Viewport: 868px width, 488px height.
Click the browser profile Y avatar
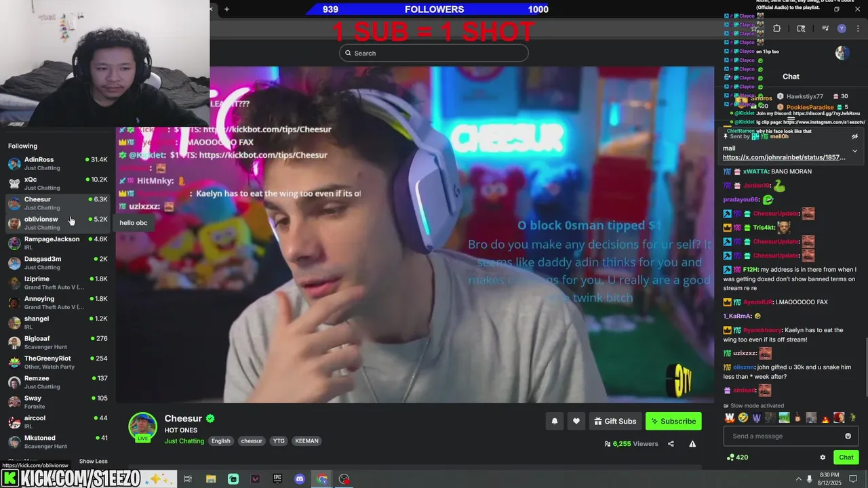(x=842, y=28)
